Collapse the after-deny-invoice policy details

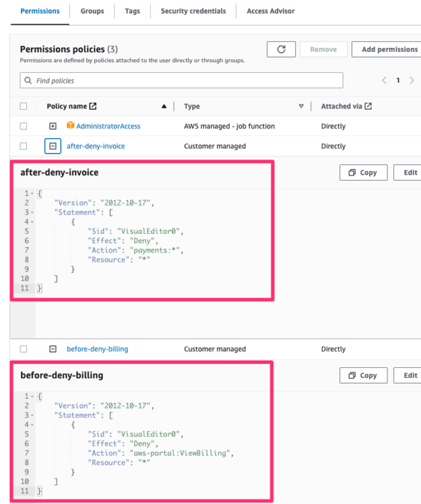(53, 146)
